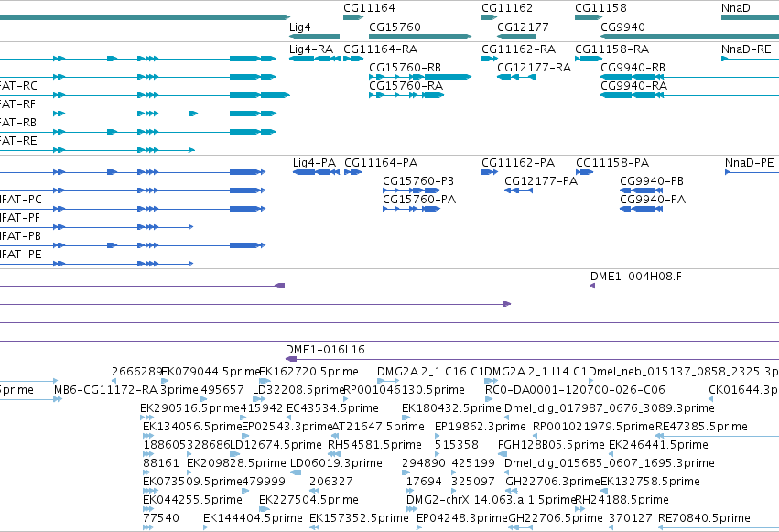Click the CG15760-PA protein label
The image size is (779, 532).
[419, 200]
